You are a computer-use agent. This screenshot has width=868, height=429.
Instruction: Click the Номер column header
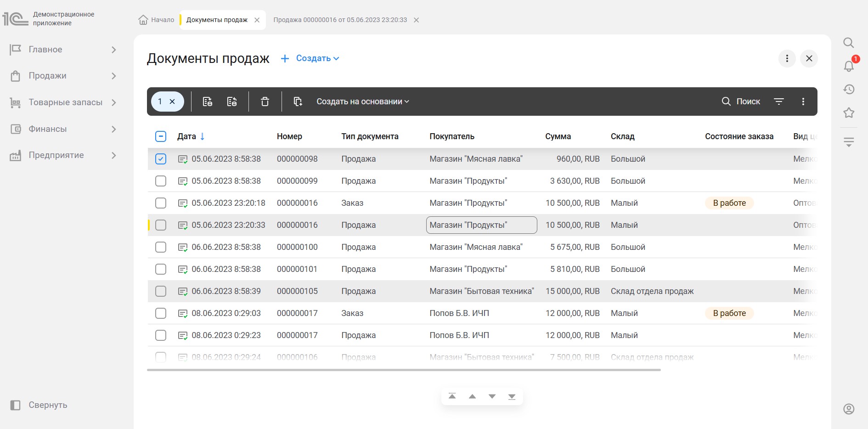point(289,136)
